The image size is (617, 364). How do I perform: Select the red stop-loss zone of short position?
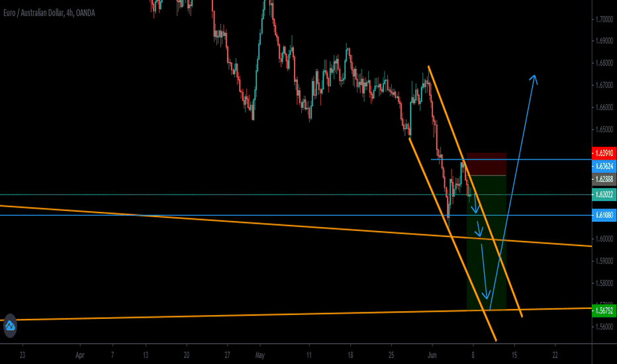click(487, 164)
